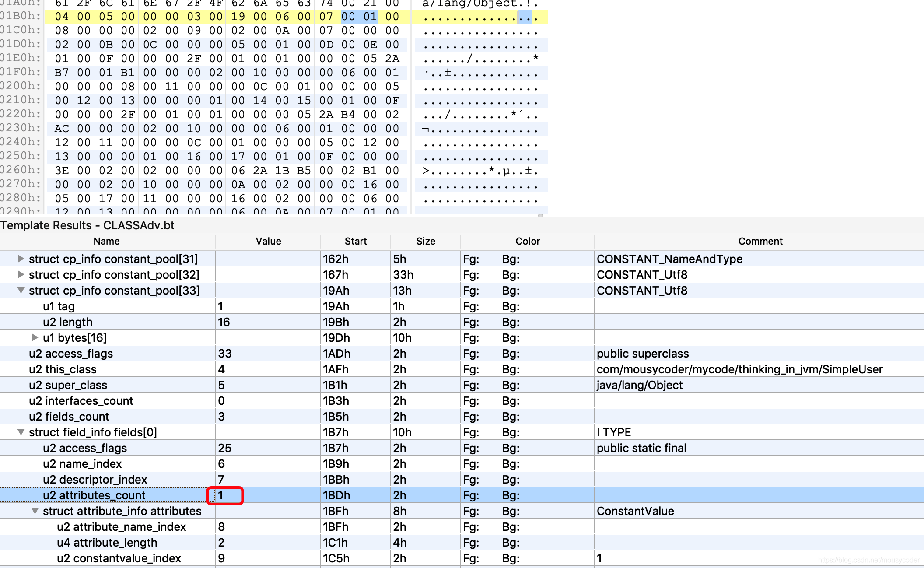Image resolution: width=924 pixels, height=568 pixels.
Task: Collapse struct attribute_info attributes node
Action: click(x=35, y=511)
